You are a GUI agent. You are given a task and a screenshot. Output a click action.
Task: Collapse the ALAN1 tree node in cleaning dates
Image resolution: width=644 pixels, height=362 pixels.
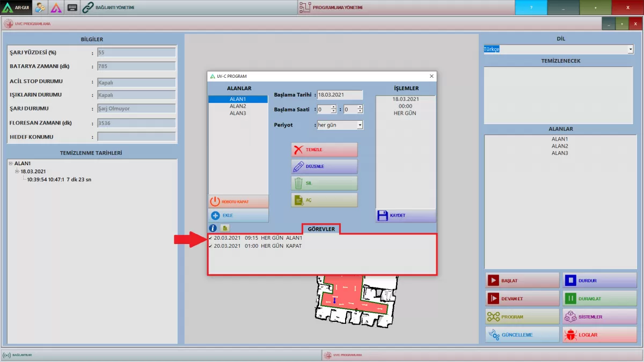11,164
